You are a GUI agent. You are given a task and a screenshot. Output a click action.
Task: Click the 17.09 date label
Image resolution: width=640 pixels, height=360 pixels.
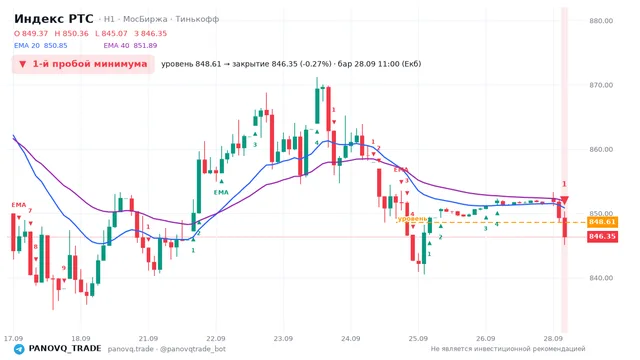[x=13, y=339]
